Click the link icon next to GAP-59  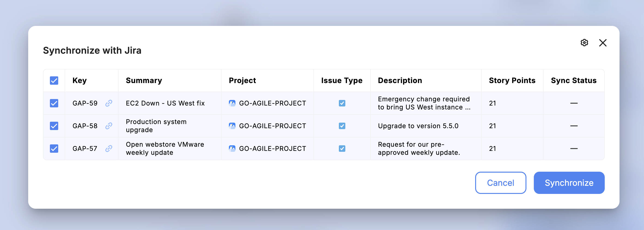[108, 103]
